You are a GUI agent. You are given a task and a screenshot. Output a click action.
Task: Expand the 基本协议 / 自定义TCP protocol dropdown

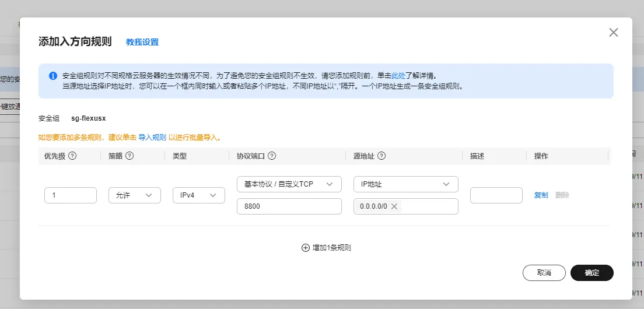click(x=289, y=184)
